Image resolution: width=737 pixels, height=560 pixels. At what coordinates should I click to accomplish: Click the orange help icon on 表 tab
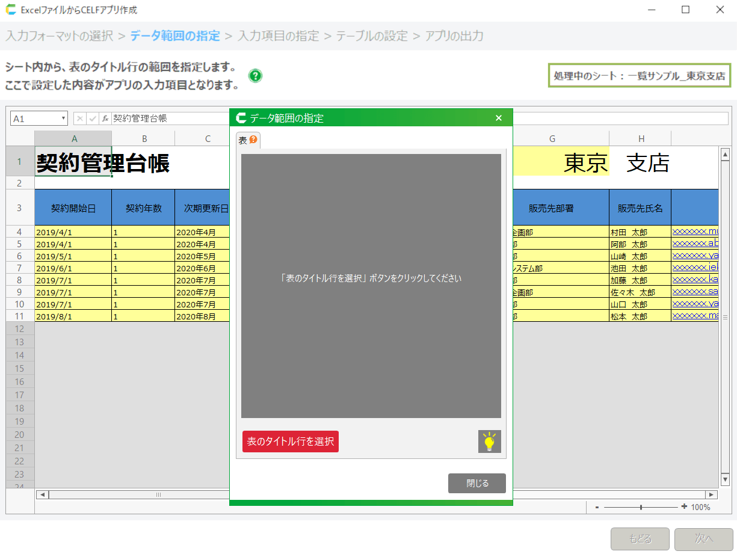coord(253,140)
